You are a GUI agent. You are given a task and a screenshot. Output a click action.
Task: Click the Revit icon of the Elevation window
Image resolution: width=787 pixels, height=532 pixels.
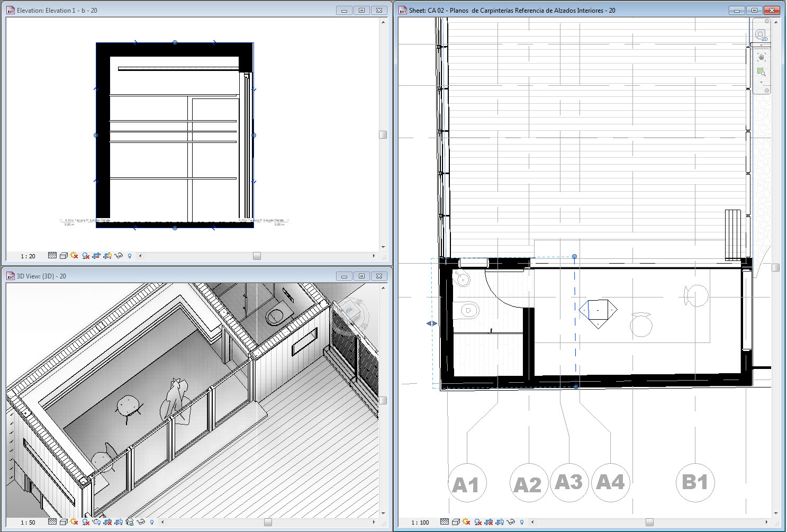11,11
